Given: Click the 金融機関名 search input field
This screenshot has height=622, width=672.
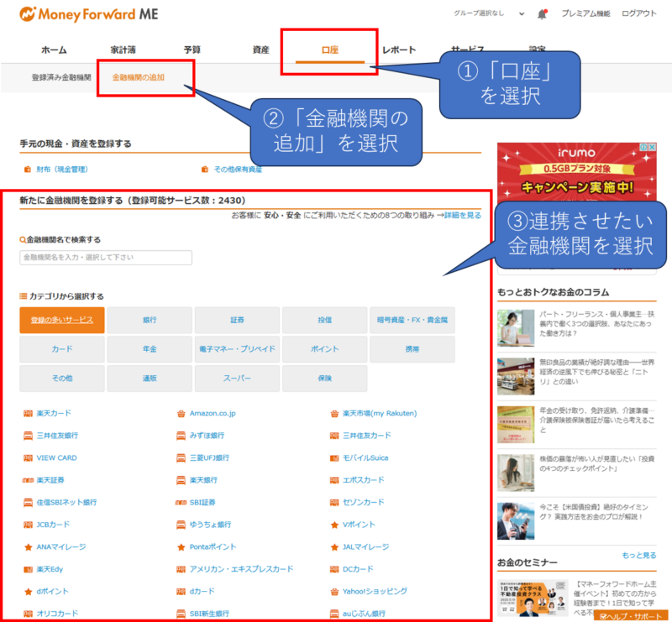Looking at the screenshot, I should [106, 258].
